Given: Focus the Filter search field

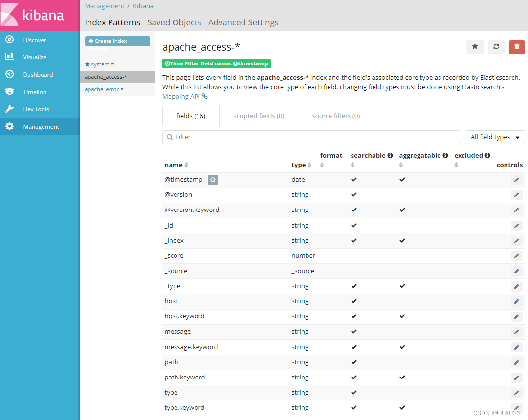Looking at the screenshot, I should 311,137.
